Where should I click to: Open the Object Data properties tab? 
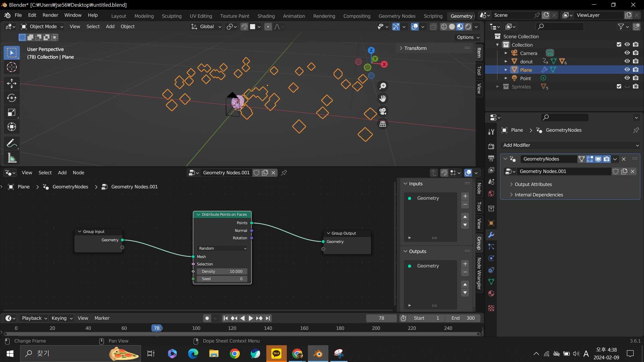(x=491, y=282)
